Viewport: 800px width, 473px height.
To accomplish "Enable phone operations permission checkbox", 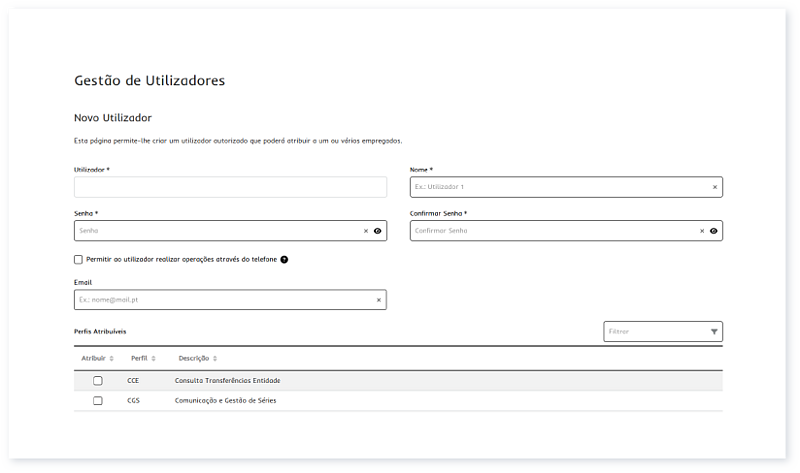I will point(79,259).
